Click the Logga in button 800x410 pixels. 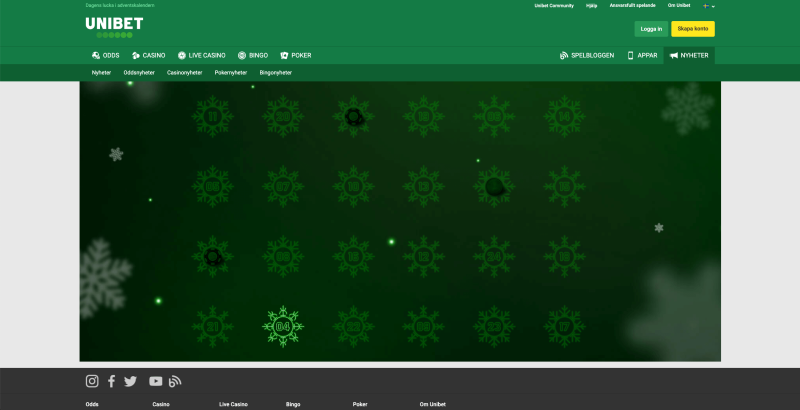(x=651, y=29)
